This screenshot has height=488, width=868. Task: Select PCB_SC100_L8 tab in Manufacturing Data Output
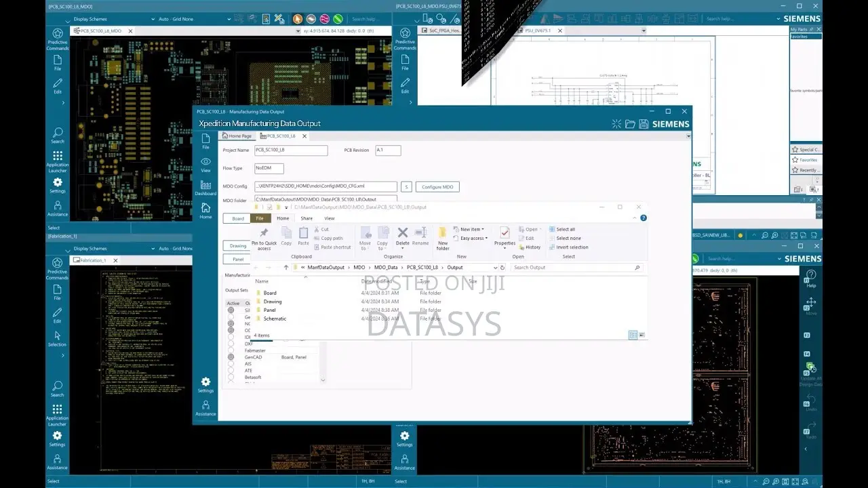click(281, 136)
